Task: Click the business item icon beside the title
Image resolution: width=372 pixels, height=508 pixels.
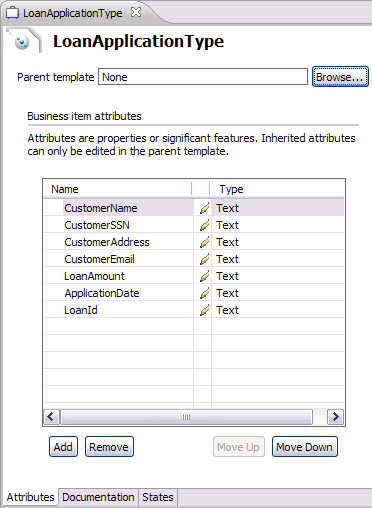Action: coord(22,42)
